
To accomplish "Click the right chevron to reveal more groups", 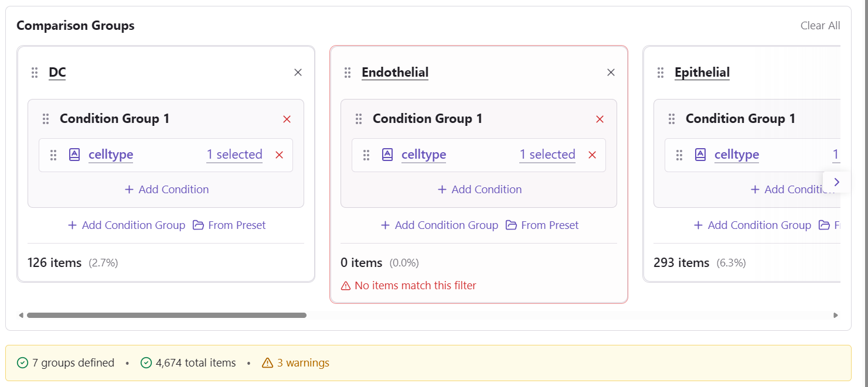I will (x=836, y=181).
